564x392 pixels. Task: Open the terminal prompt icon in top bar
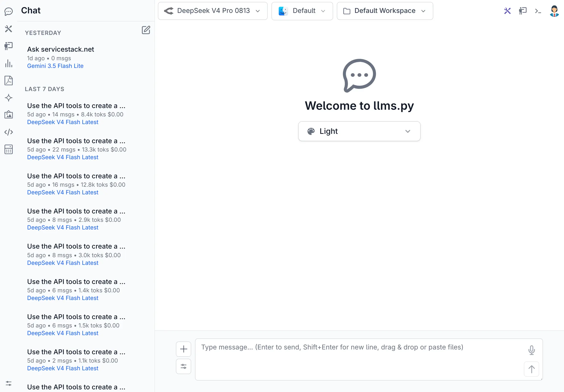(x=538, y=11)
